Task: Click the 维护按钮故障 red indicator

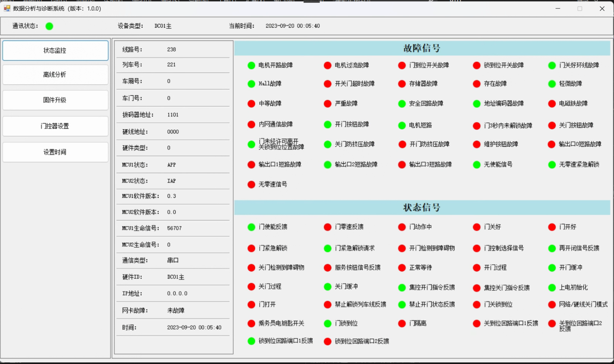Action: [x=477, y=144]
